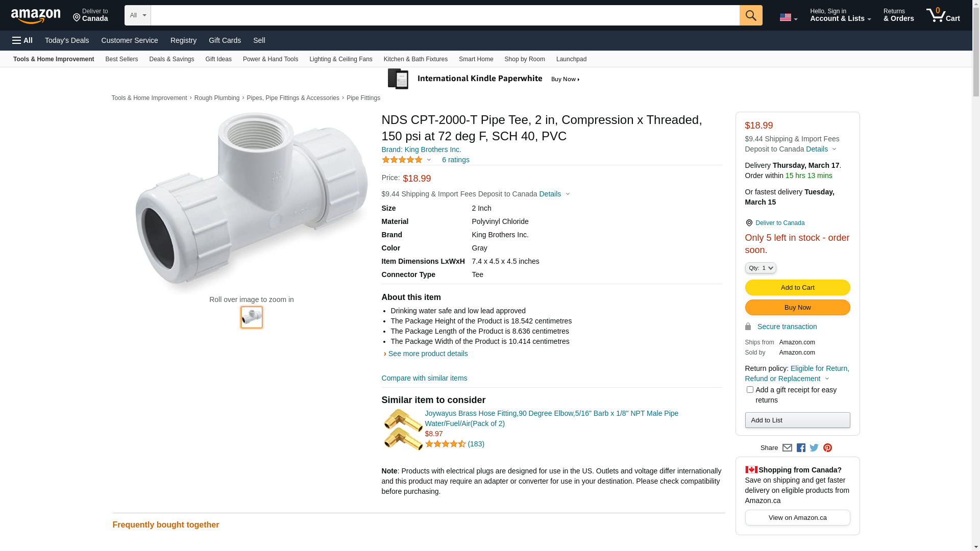Open the All hamburger menu
Viewport: 980px width, 551px height.
[x=22, y=40]
